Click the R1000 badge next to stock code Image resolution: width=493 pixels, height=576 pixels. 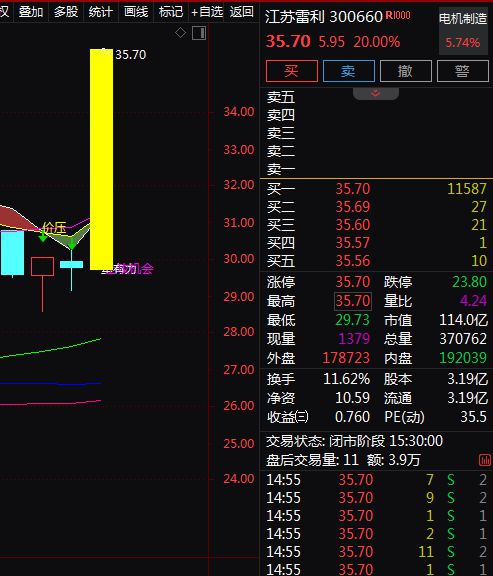398,15
